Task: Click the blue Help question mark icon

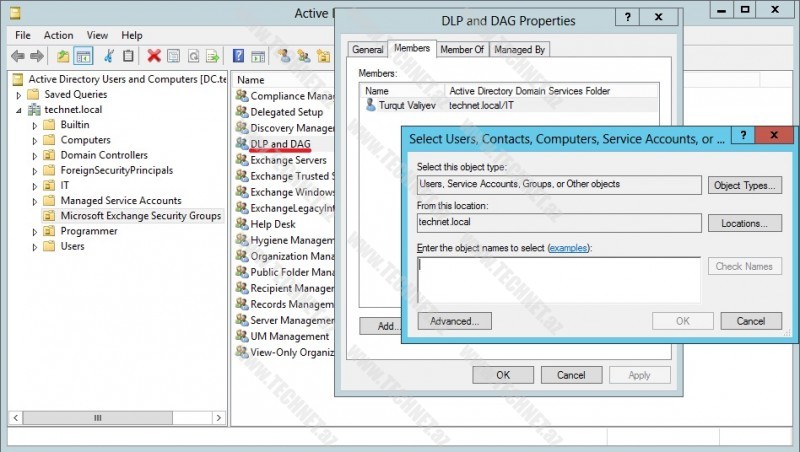Action: point(239,56)
